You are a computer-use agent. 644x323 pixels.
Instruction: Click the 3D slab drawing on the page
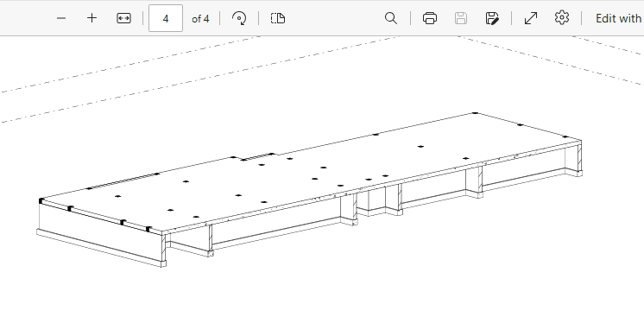pos(309,189)
